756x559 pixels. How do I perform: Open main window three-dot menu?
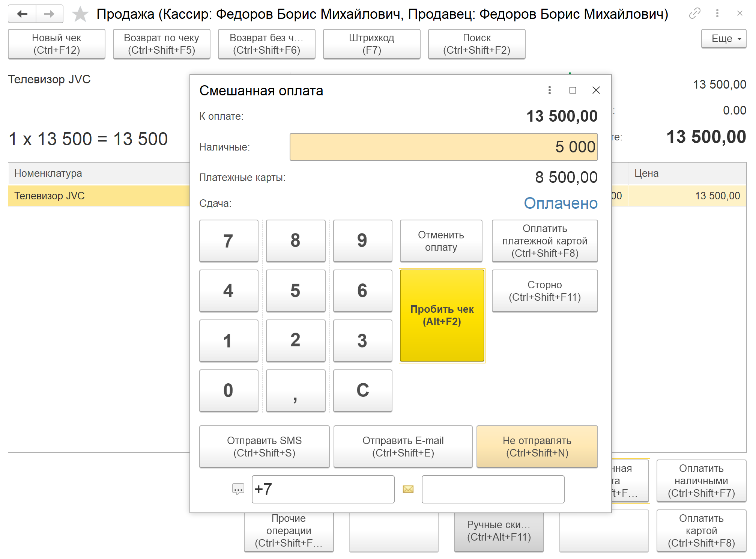coord(717,14)
